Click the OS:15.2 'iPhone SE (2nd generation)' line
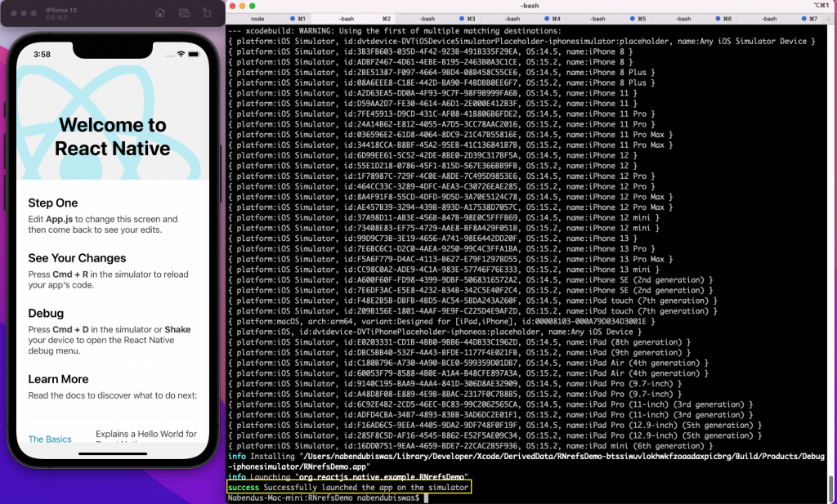 pos(470,290)
